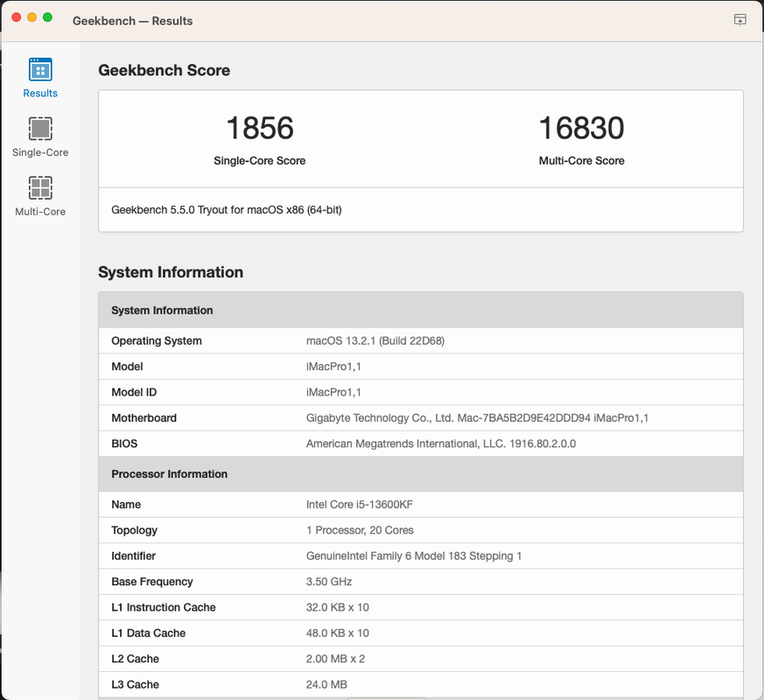Click the 16830 multi-core score value

(581, 128)
